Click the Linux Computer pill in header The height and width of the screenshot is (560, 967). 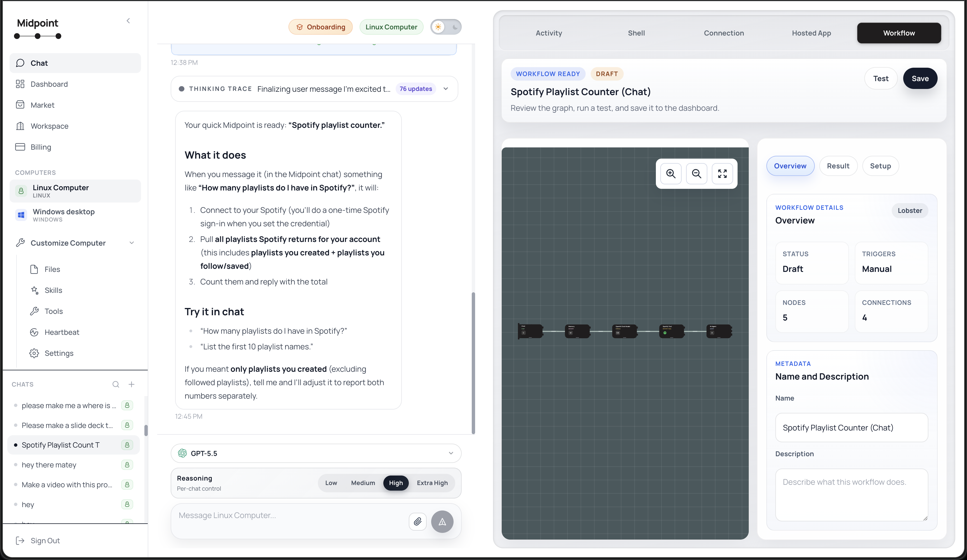click(x=391, y=27)
